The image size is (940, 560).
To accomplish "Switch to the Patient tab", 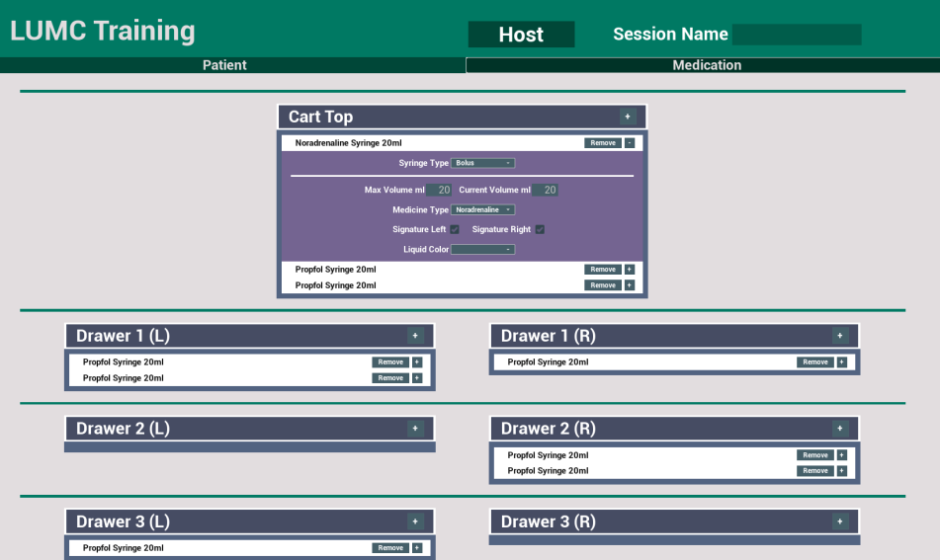I will click(x=232, y=65).
